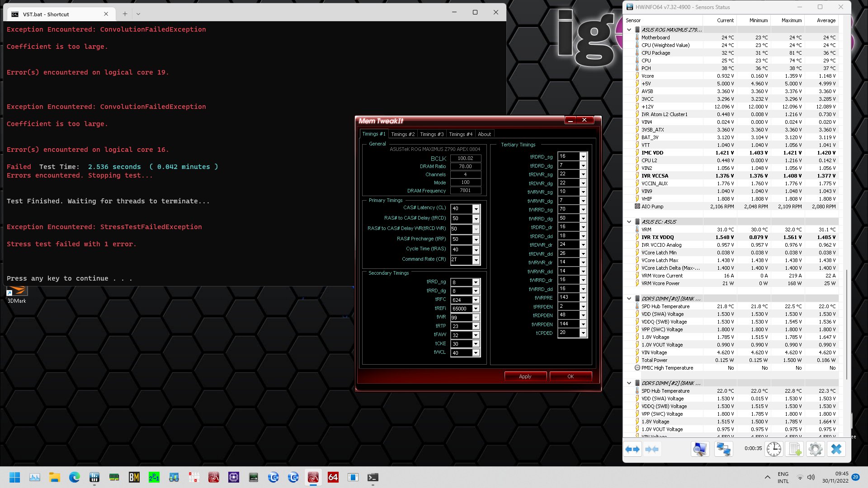
Task: Reset the sensor timer clock icon
Action: click(x=774, y=449)
